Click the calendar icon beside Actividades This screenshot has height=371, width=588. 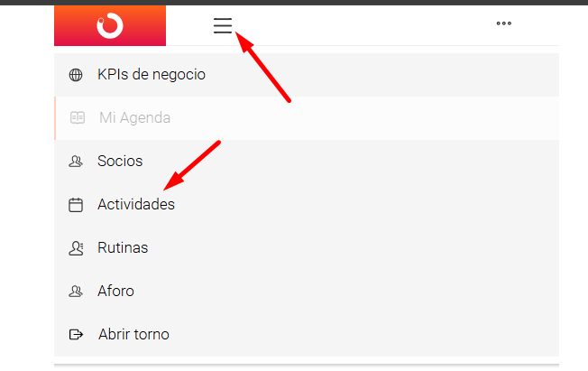[x=76, y=205]
